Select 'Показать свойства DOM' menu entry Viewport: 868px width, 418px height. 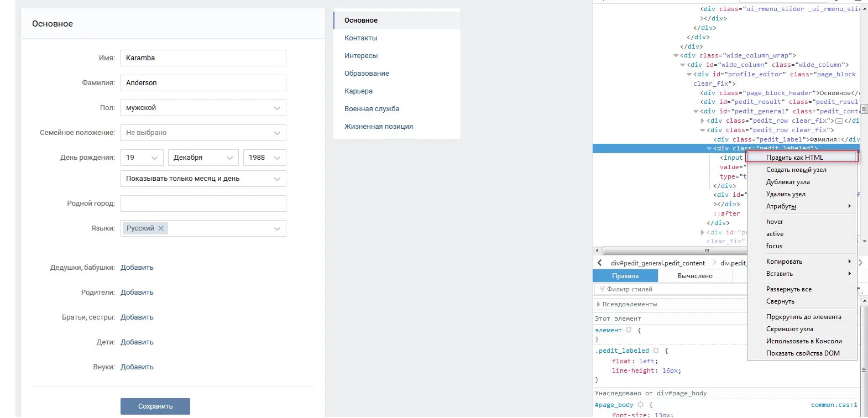[802, 353]
